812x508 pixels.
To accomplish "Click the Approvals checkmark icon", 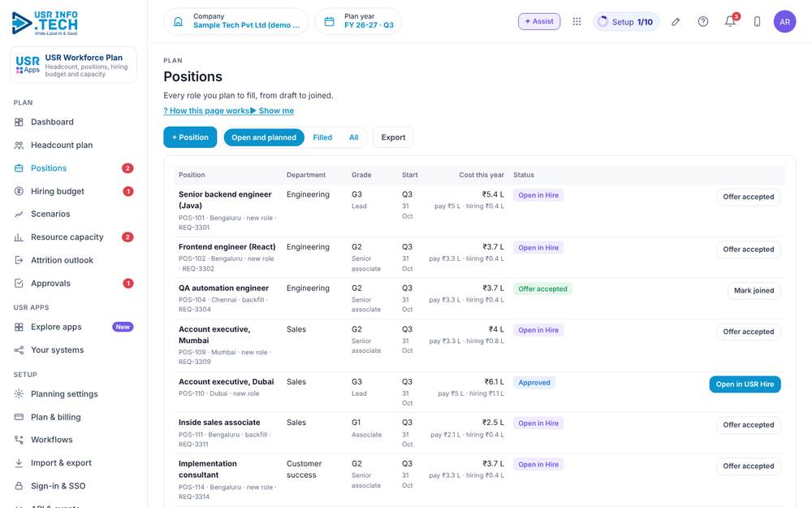I will tap(19, 283).
